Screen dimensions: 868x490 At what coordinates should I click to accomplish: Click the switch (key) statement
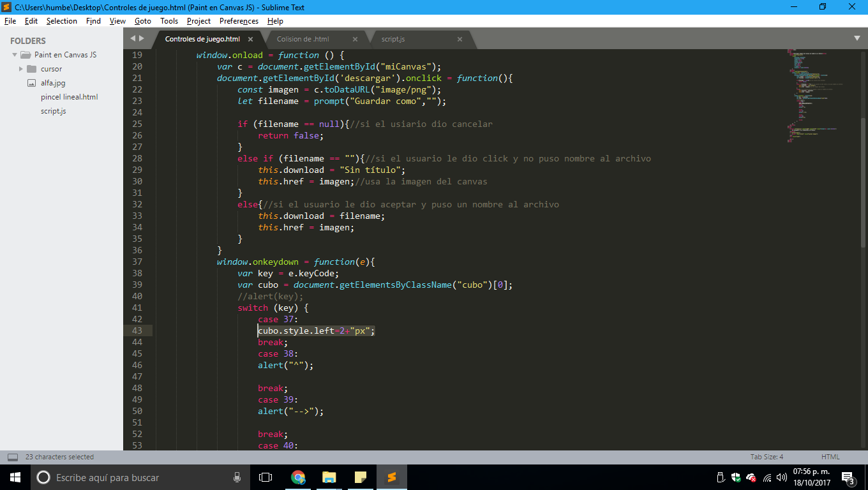coord(273,308)
